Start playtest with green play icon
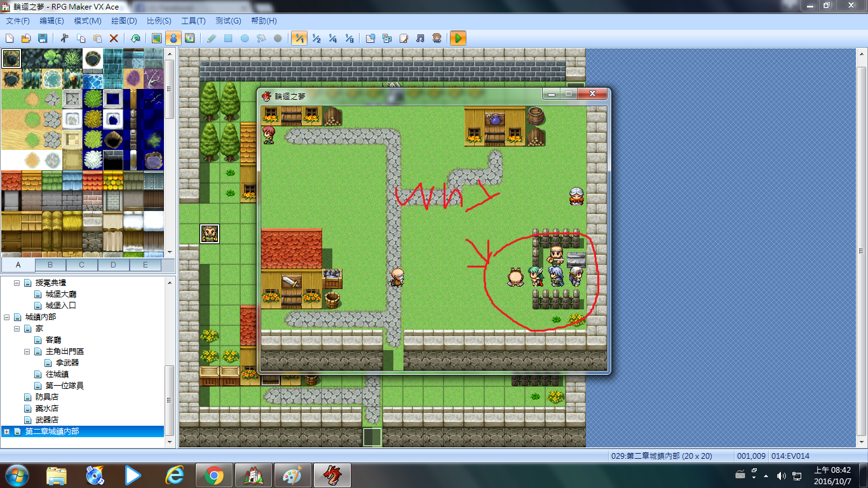Viewport: 868px width, 488px height. [x=458, y=38]
